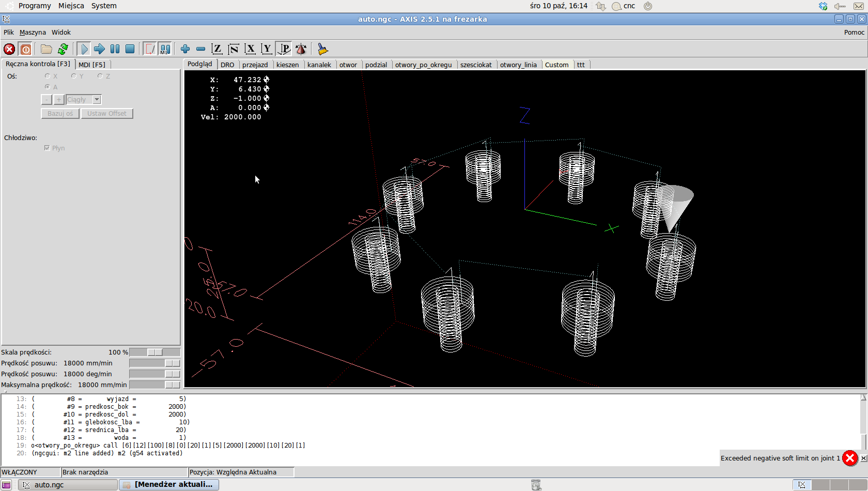This screenshot has height=491, width=868.
Task: Open a G-code file via folder icon
Action: [47, 49]
